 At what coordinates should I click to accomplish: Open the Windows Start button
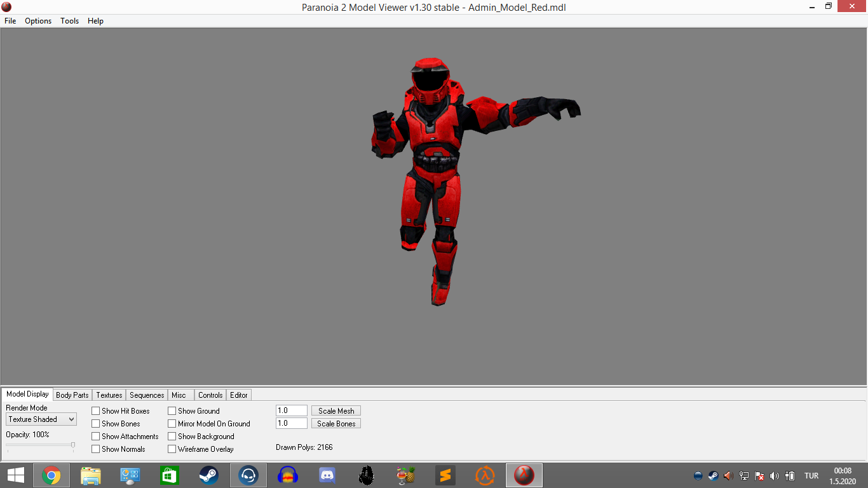(16, 475)
